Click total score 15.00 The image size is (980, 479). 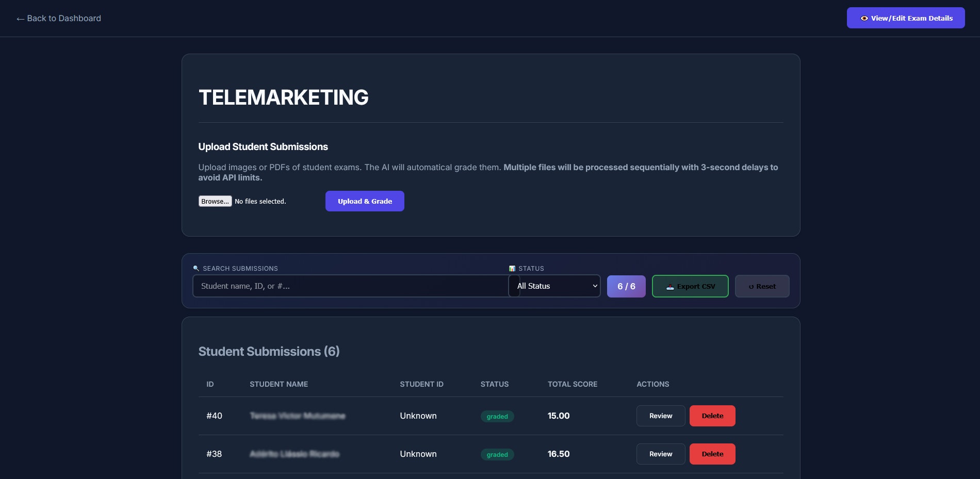[559, 416]
